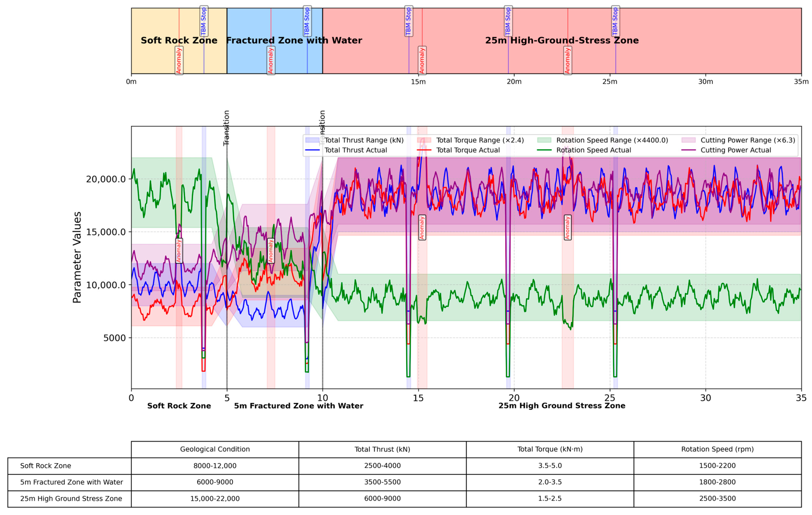Click TBM Stop marker near 20m tick
Viewport: 812px width, 515px height.
(x=508, y=21)
